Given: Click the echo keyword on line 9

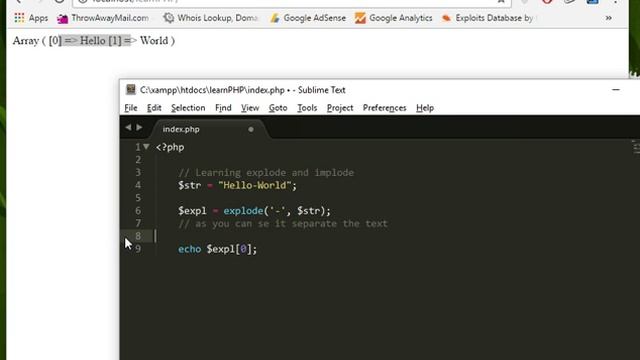Looking at the screenshot, I should point(189,249).
